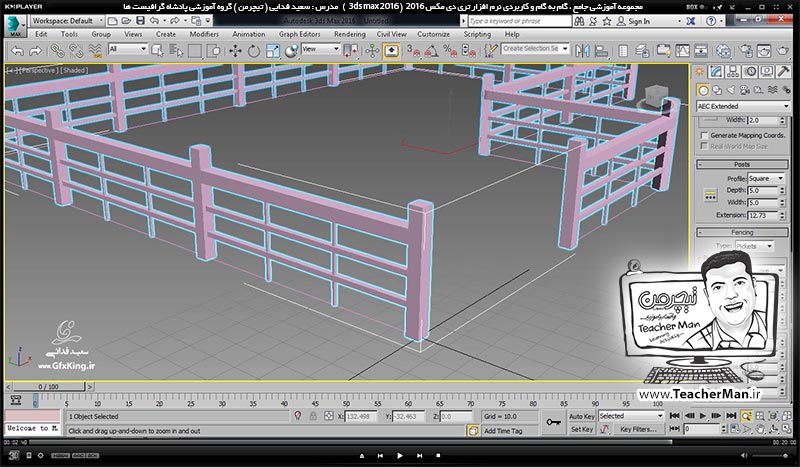Select the Geometry category sphere icon
The height and width of the screenshot is (467, 800).
pos(703,90)
